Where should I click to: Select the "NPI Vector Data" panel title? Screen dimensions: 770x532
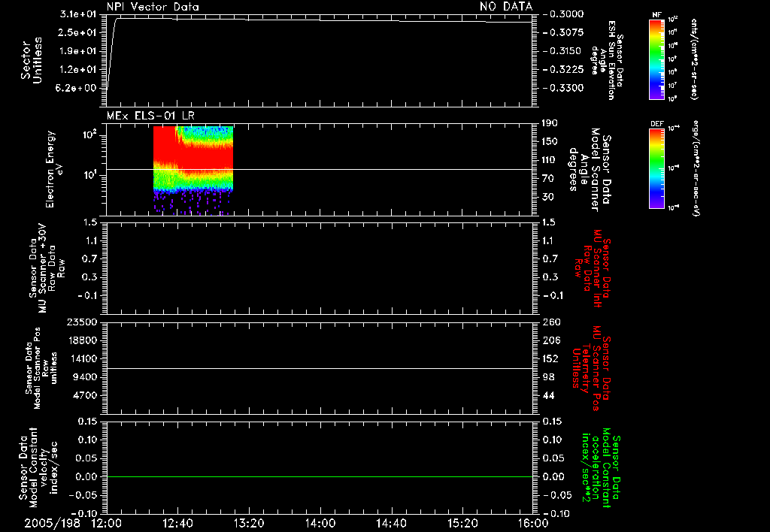coord(153,7)
